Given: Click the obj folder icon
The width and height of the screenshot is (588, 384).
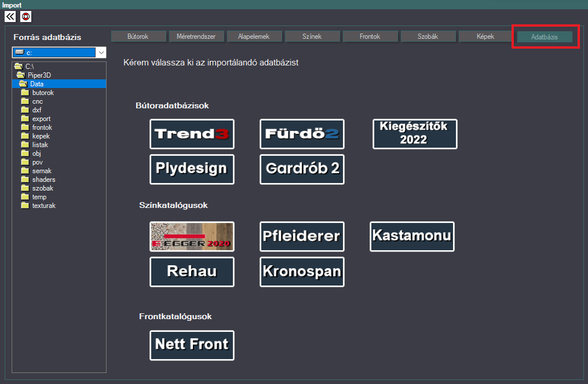Looking at the screenshot, I should pos(25,153).
